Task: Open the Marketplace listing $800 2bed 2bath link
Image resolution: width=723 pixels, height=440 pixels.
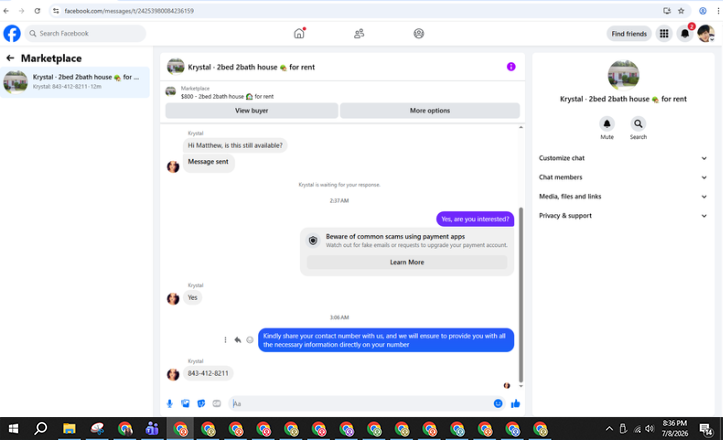Action: coord(227,96)
